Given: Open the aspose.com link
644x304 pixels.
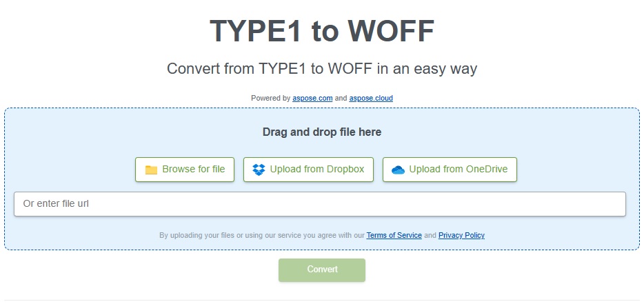Looking at the screenshot, I should coord(312,99).
